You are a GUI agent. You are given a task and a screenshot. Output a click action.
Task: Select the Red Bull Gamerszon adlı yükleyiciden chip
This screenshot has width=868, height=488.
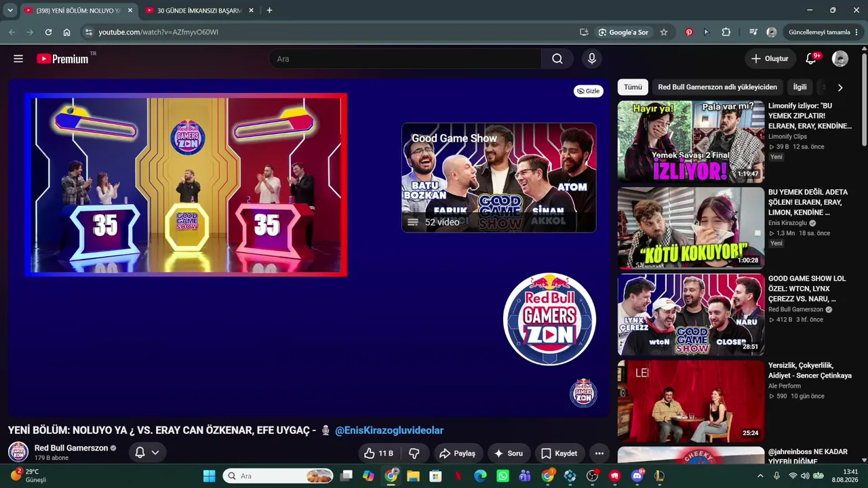point(717,87)
